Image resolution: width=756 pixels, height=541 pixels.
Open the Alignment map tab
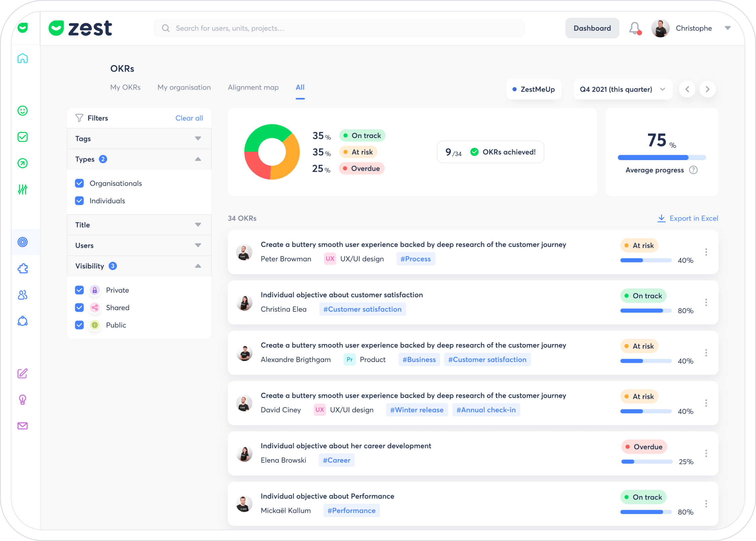253,87
